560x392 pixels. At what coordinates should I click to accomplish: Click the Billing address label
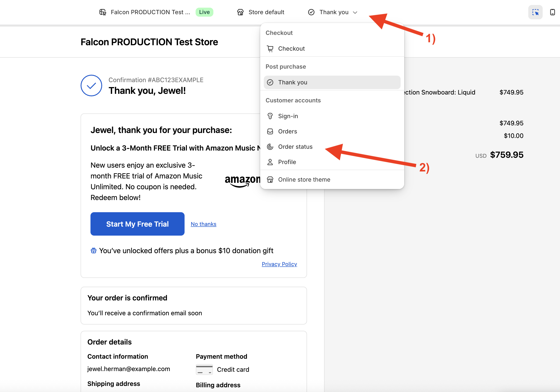[x=218, y=385]
